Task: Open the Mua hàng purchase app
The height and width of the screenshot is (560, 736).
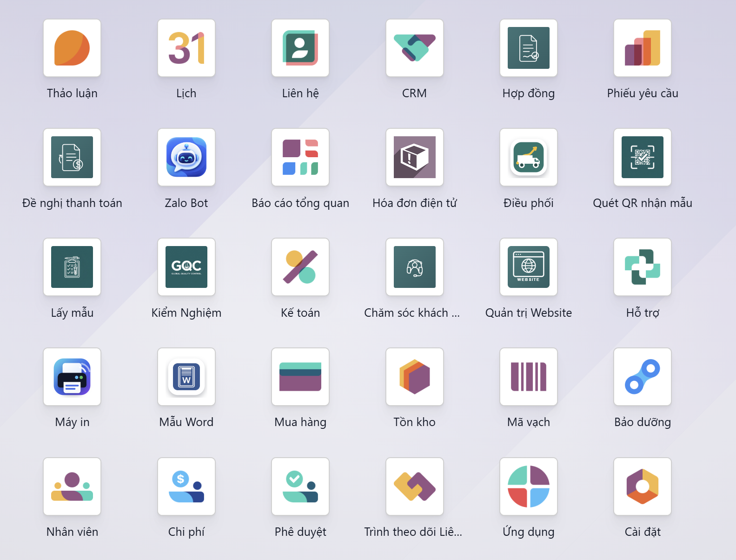Action: pos(300,377)
